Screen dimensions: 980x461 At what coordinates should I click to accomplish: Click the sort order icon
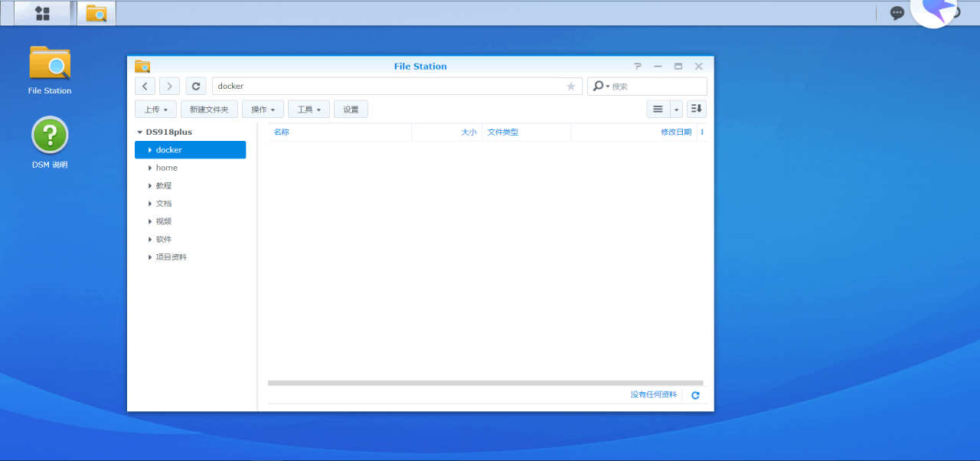[696, 110]
